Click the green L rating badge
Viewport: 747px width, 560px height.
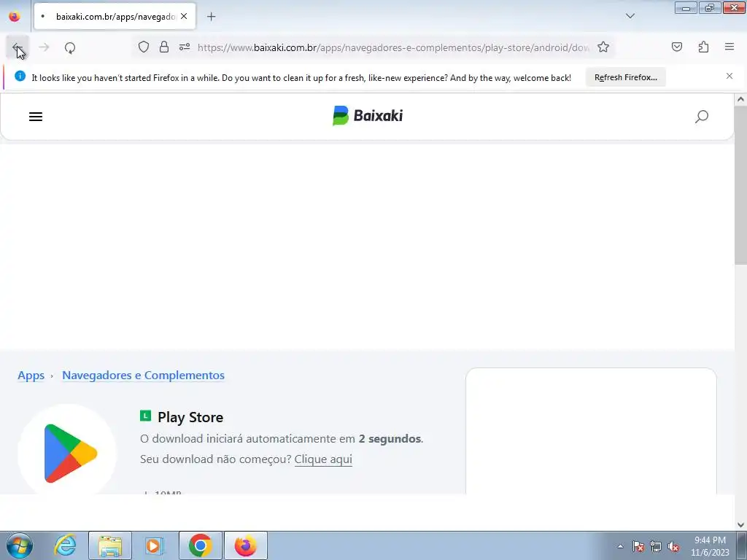click(145, 416)
